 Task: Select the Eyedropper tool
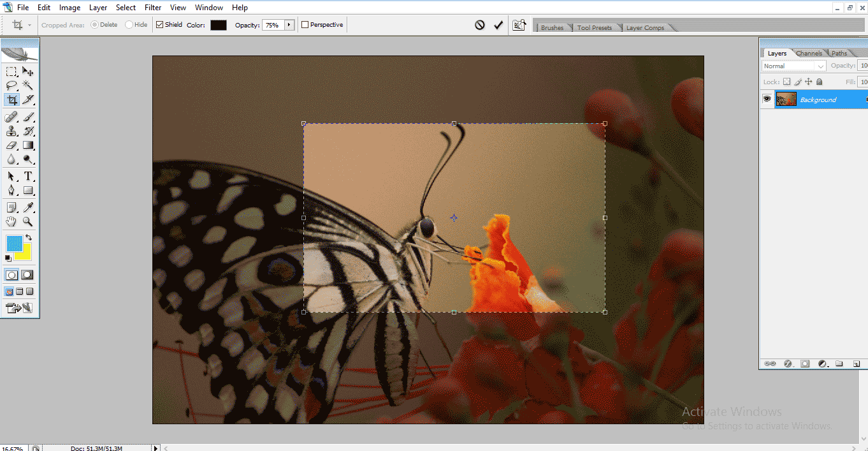[x=28, y=208]
